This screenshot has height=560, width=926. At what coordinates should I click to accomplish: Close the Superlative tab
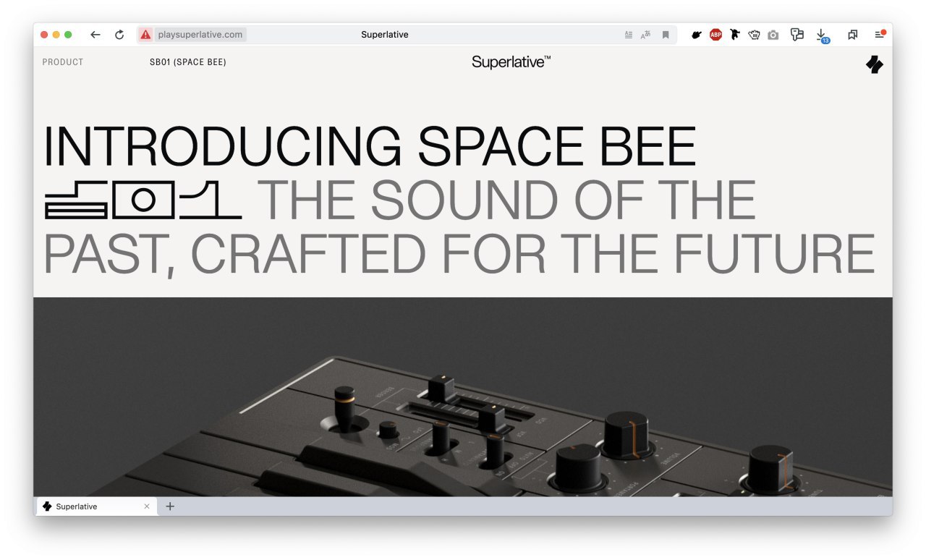147,506
